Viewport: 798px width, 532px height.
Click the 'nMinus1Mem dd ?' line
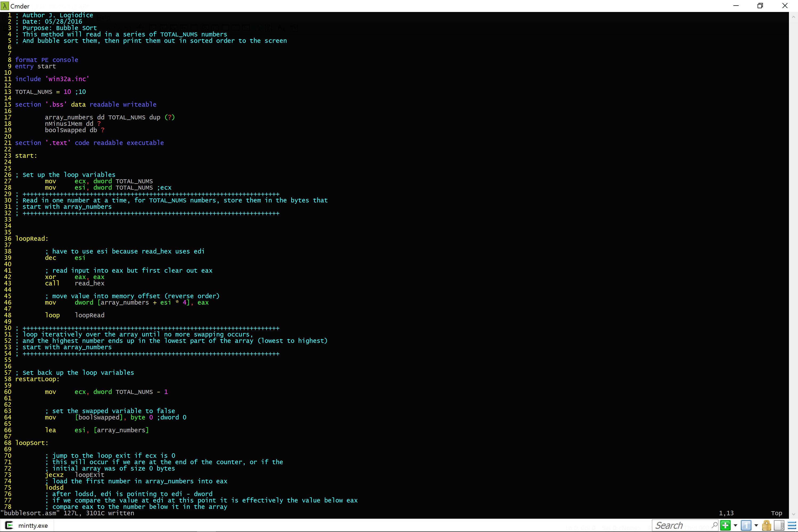(73, 124)
